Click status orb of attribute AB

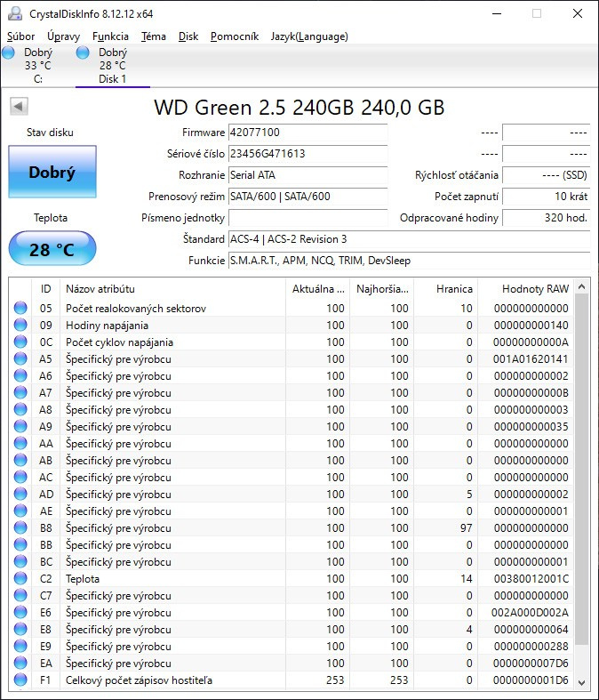click(x=20, y=460)
